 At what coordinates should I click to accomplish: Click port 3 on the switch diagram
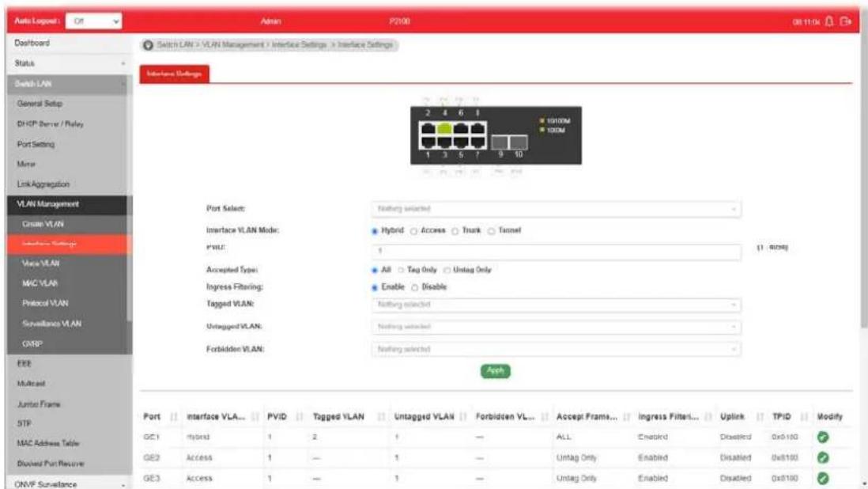[x=444, y=142]
